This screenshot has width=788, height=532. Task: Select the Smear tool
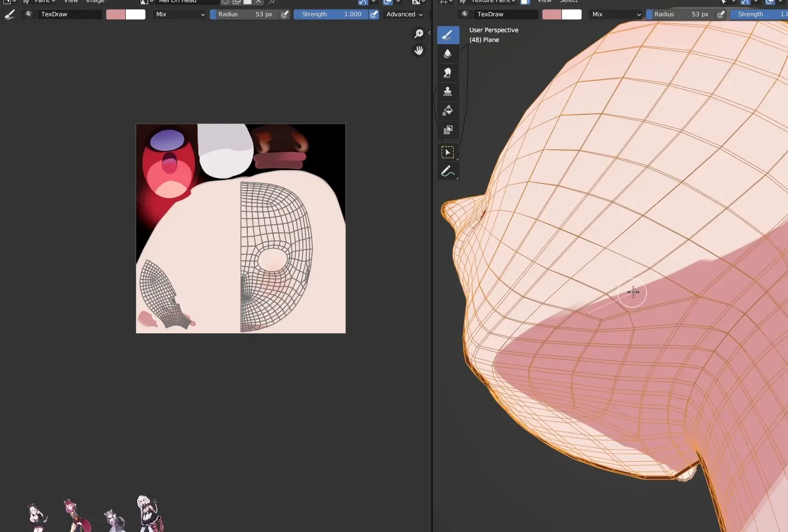tap(448, 72)
